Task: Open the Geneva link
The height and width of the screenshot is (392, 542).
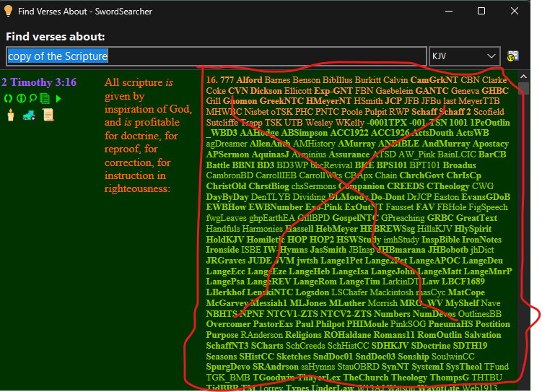Action: 465,91
